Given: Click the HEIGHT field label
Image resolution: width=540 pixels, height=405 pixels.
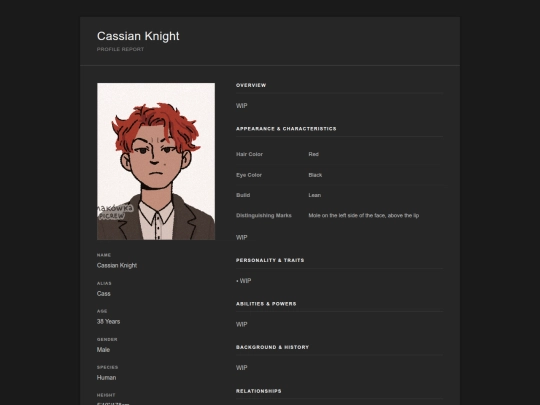Looking at the screenshot, I should coord(106,395).
